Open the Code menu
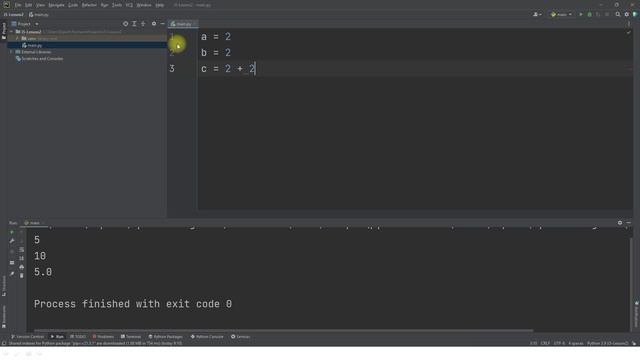The height and width of the screenshot is (360, 640). (73, 5)
